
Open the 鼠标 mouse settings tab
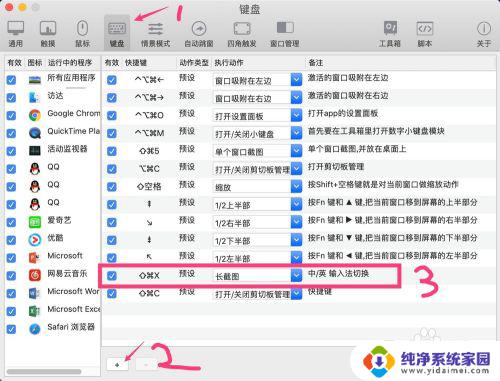(82, 34)
